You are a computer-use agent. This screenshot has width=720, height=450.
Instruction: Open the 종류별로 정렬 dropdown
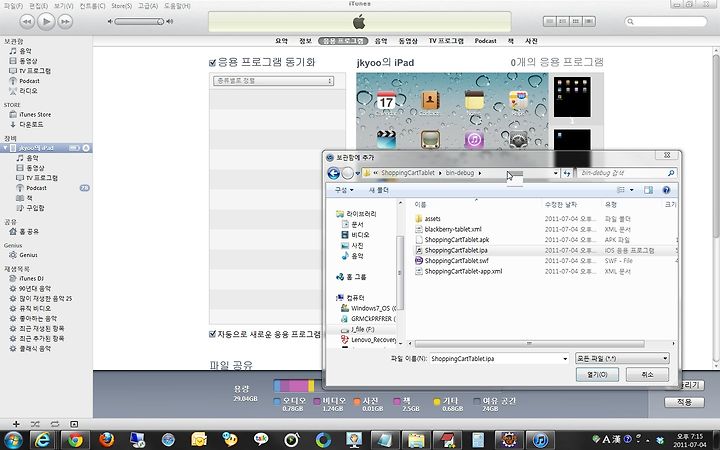273,81
